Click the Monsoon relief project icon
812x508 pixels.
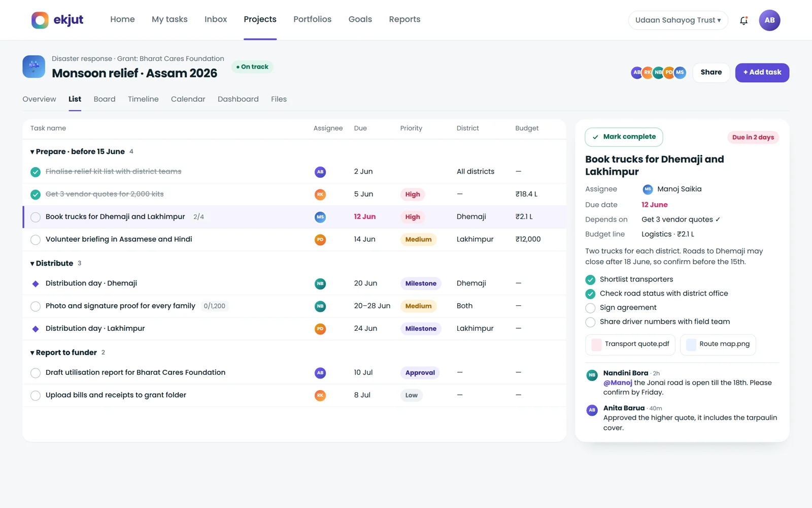(x=34, y=67)
